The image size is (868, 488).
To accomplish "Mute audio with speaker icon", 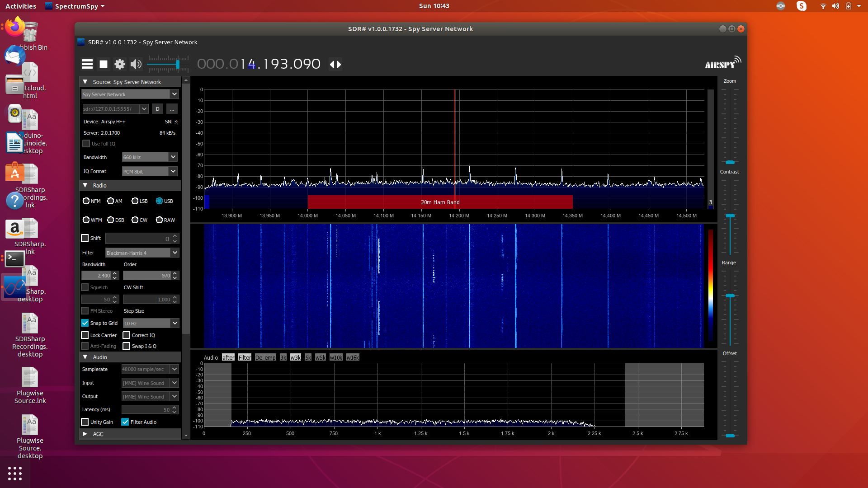I will point(136,64).
